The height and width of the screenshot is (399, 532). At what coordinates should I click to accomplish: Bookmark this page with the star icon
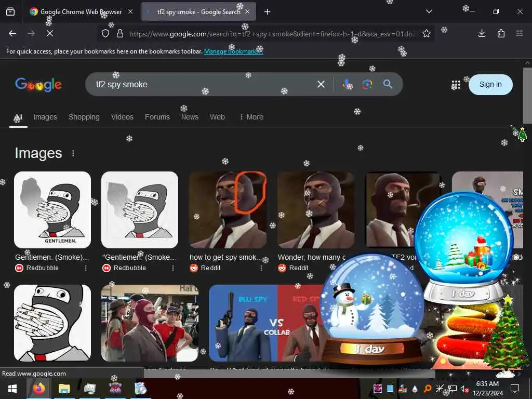click(427, 33)
